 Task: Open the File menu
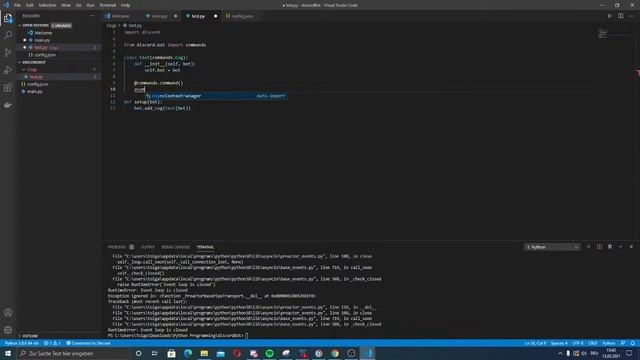pos(17,5)
